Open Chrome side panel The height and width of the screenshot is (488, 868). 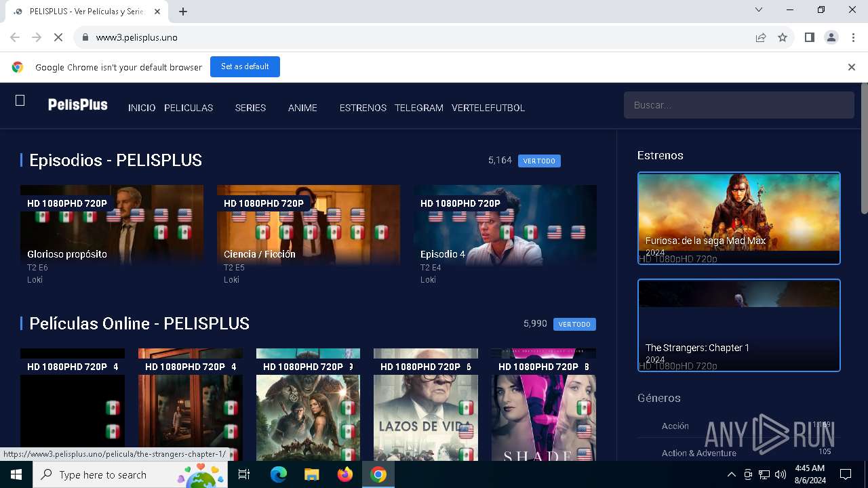pyautogui.click(x=809, y=37)
